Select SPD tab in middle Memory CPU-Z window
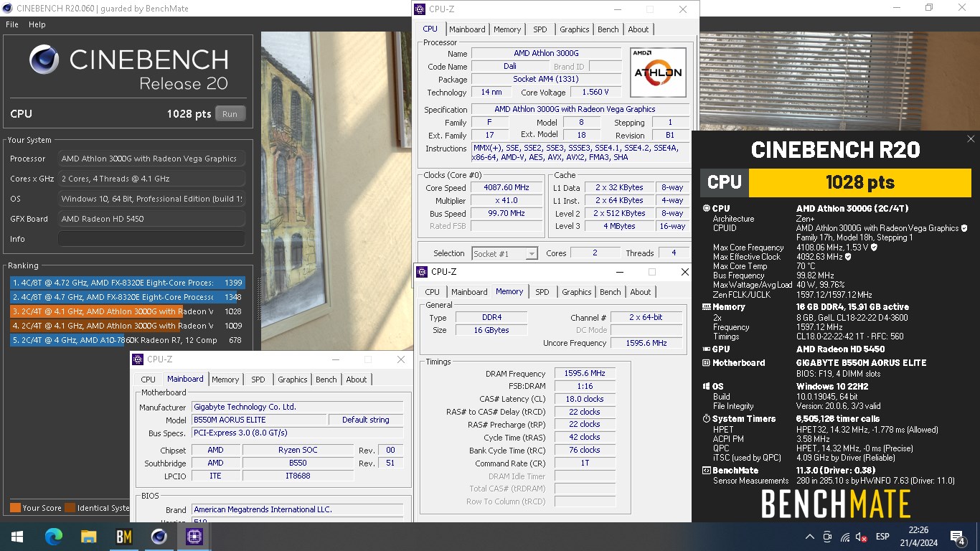Screen dimensions: 980x551 542,292
